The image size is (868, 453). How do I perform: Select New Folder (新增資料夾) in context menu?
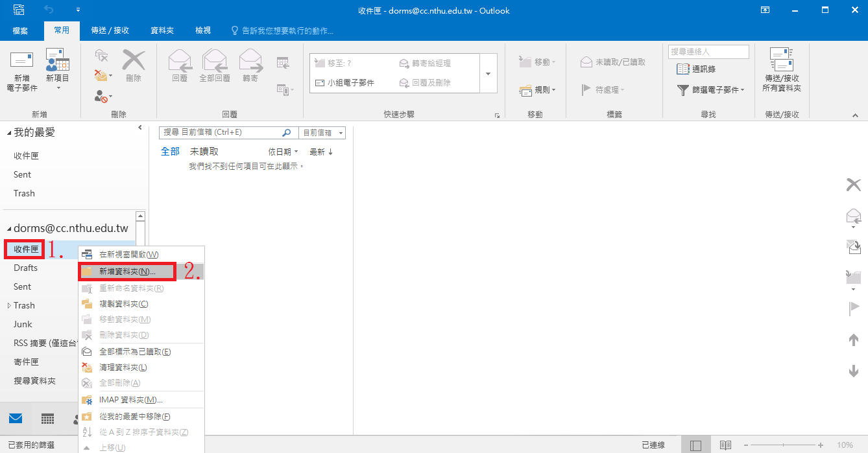point(127,272)
